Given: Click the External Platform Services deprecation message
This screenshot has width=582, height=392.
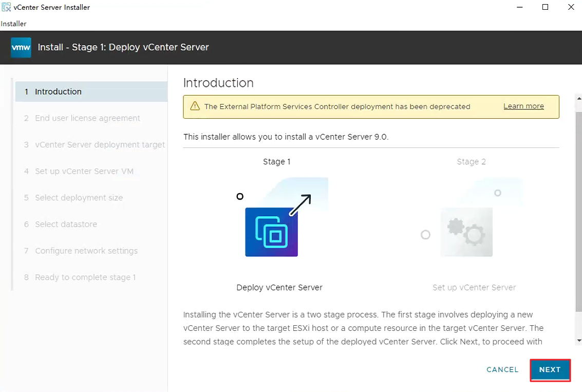Looking at the screenshot, I should click(x=337, y=106).
